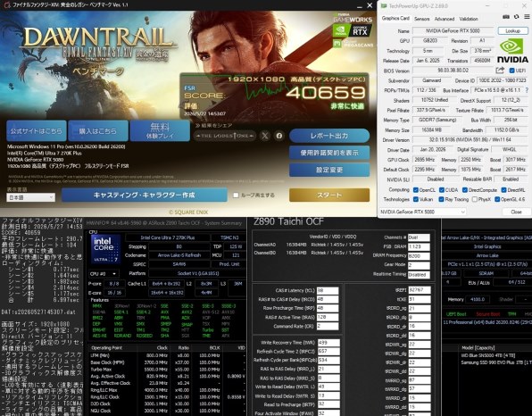This screenshot has height=416, width=532.
Task: Click the Intel Core Ultra 7 logo in HWiNFO
Action: coord(105,249)
